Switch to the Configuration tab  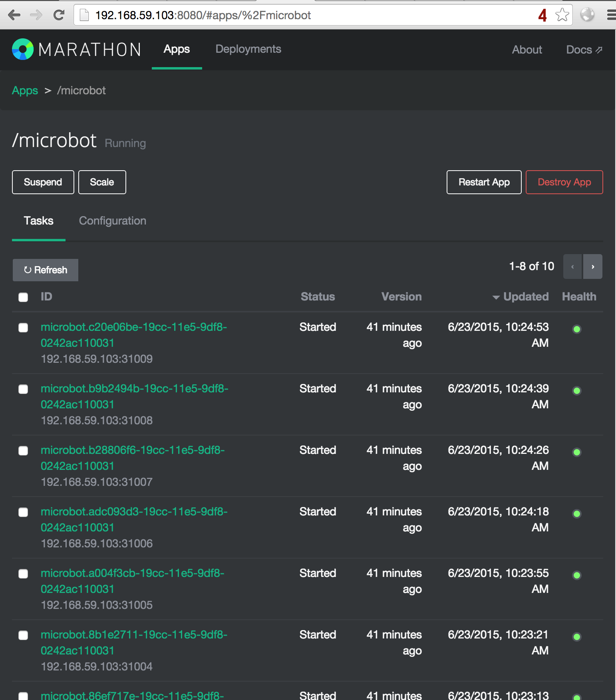[x=112, y=221]
